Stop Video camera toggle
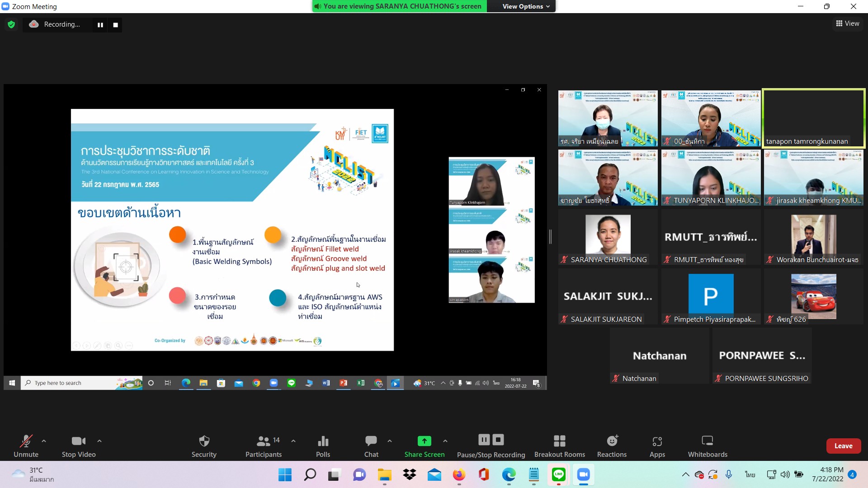The height and width of the screenshot is (488, 868). (78, 441)
